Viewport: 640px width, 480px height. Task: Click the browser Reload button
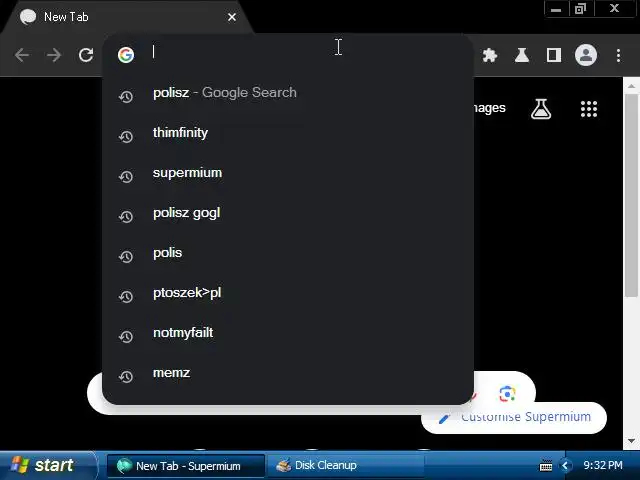(x=86, y=55)
